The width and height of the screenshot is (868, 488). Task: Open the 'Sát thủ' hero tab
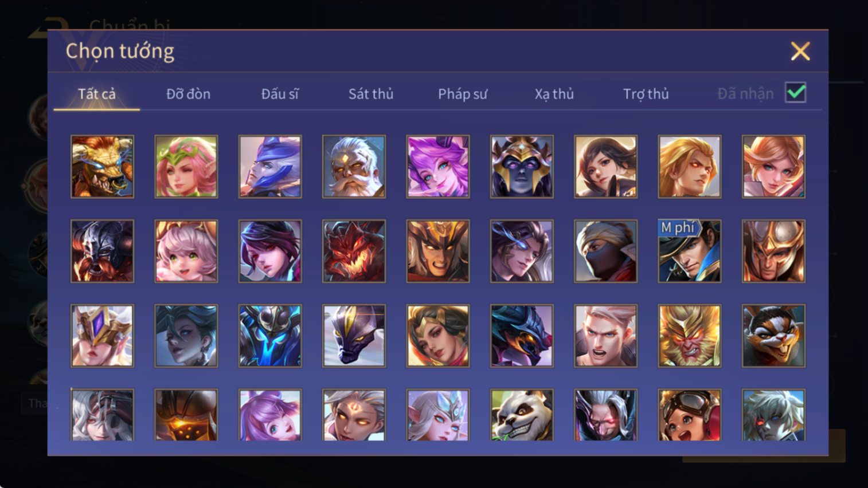(x=371, y=94)
